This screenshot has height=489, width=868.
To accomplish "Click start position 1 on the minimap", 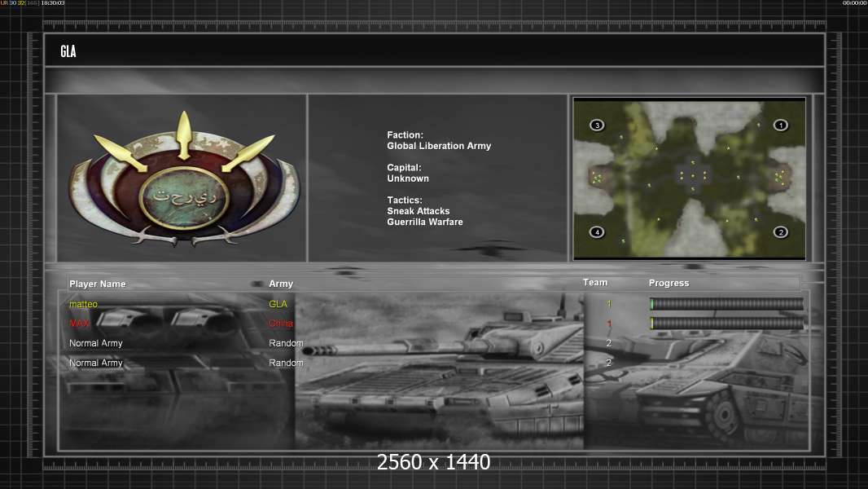I will [780, 126].
